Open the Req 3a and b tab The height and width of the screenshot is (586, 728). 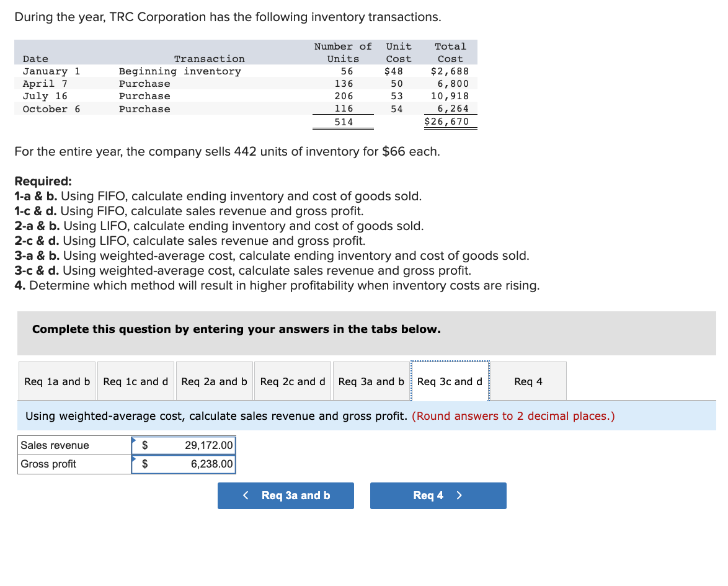(371, 381)
